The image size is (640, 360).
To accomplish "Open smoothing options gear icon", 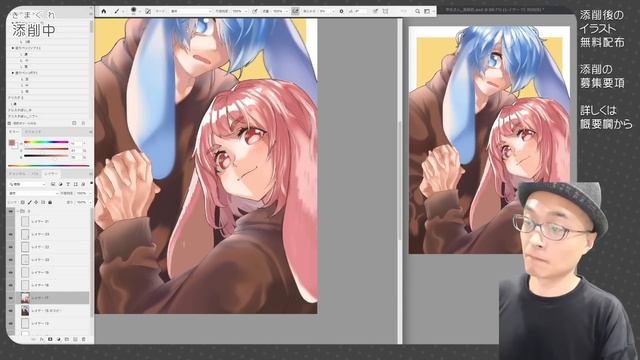I will [x=341, y=11].
